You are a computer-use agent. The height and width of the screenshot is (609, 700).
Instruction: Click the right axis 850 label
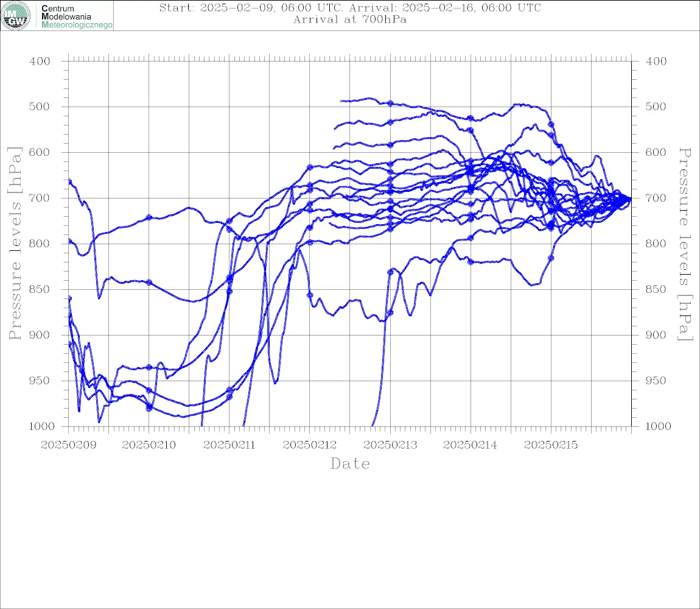pyautogui.click(x=656, y=289)
